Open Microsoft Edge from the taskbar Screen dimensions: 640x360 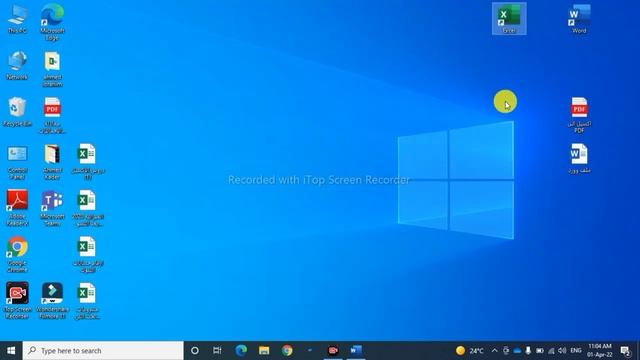[241, 351]
